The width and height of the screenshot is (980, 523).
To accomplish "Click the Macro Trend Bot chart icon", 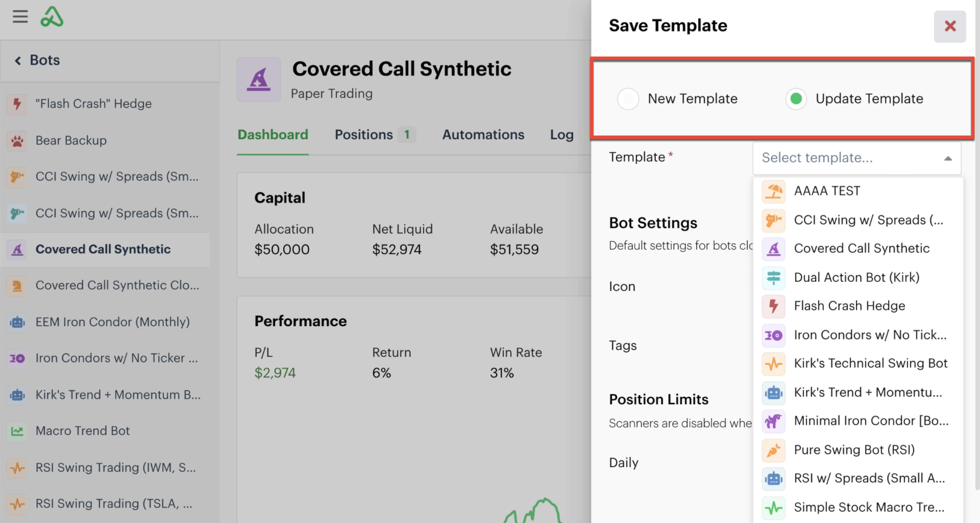I will (17, 431).
